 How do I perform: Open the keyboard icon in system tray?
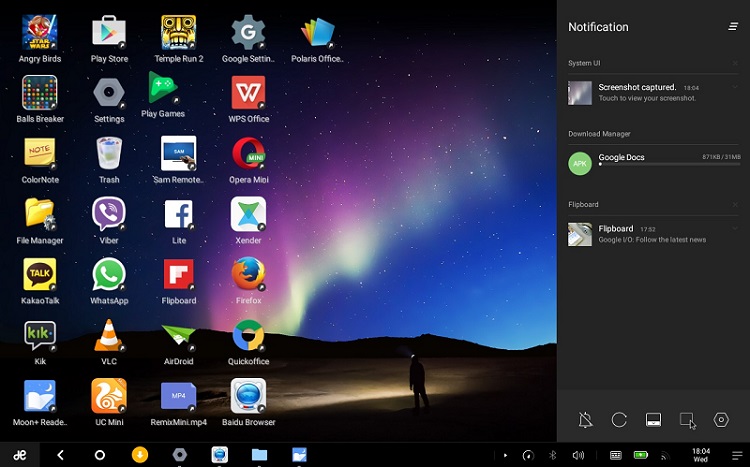pyautogui.click(x=616, y=456)
